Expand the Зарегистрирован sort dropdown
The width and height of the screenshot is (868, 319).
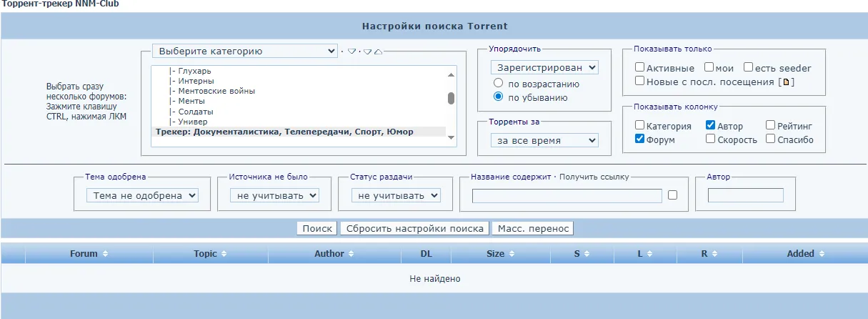click(544, 67)
